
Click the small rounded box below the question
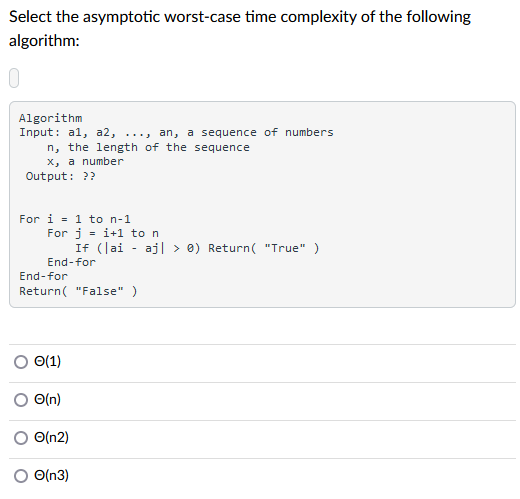tap(14, 78)
